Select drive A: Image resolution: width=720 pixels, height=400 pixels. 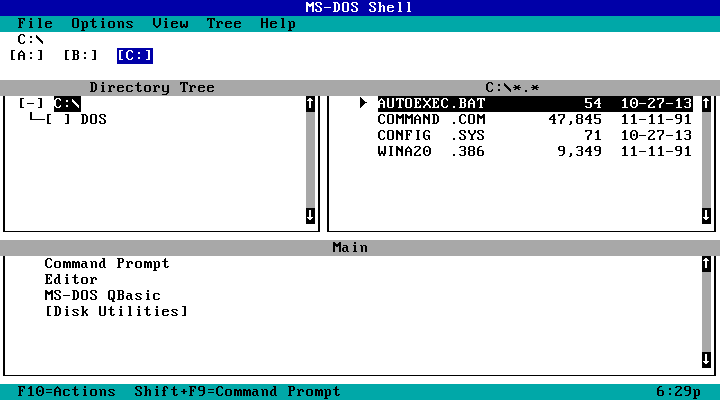(x=27, y=56)
